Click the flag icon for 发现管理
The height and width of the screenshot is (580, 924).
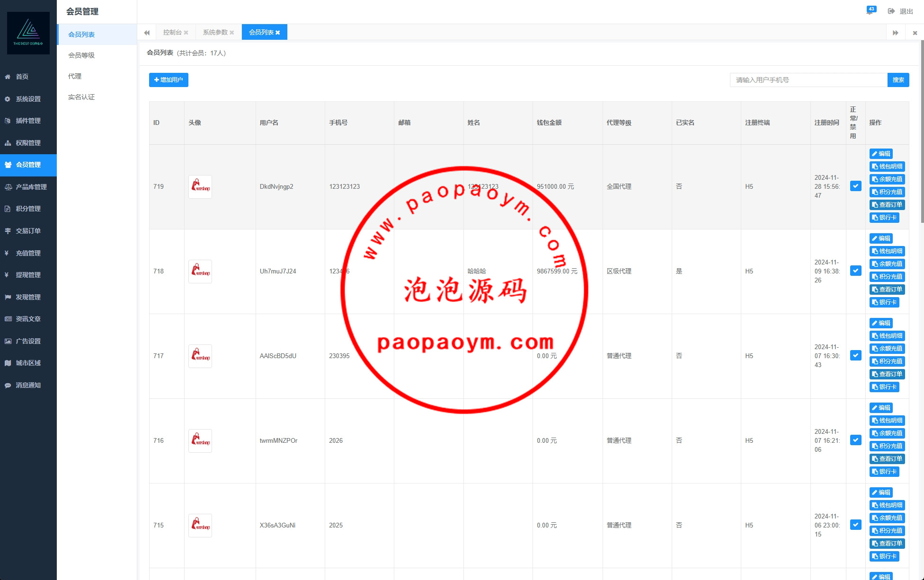pyautogui.click(x=8, y=297)
